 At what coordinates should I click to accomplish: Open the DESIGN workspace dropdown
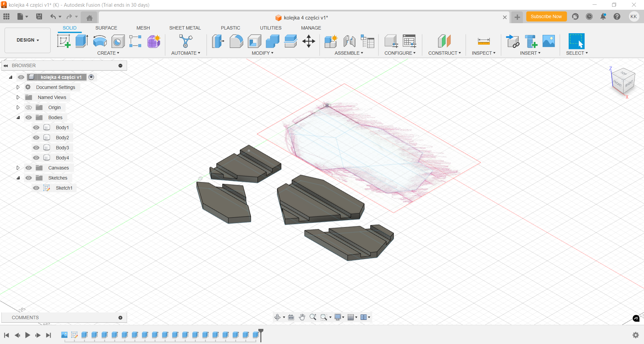[x=28, y=40]
